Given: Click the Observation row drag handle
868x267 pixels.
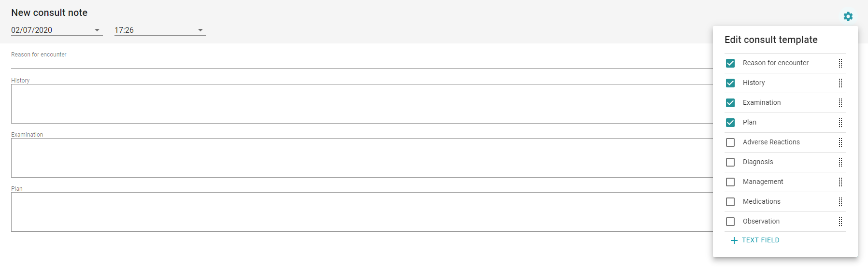Looking at the screenshot, I should click(840, 222).
